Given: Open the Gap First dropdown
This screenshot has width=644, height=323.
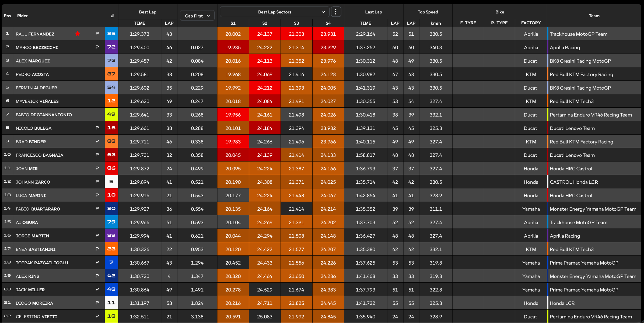Looking at the screenshot, I should pos(197,16).
